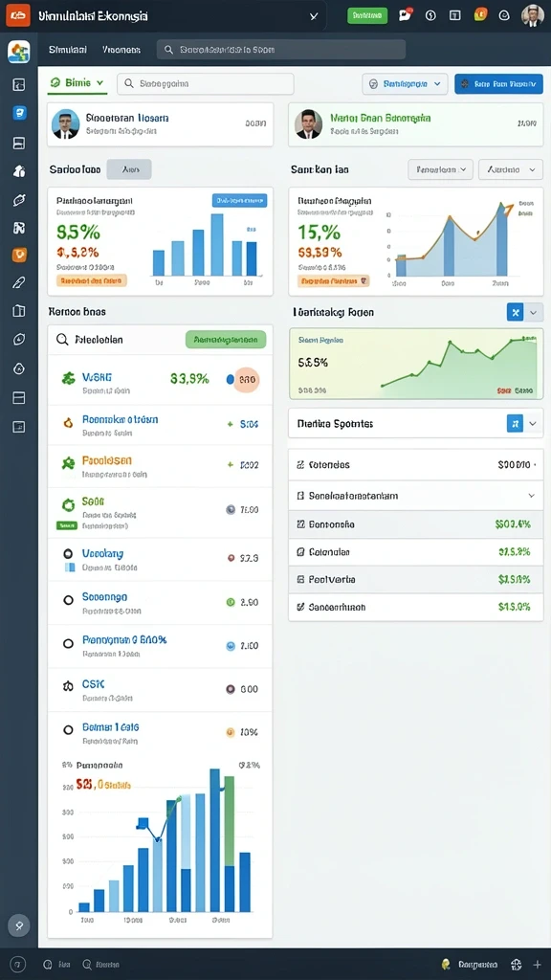Click the pen icon in left sidebar
The width and height of the screenshot is (551, 980).
(19, 282)
